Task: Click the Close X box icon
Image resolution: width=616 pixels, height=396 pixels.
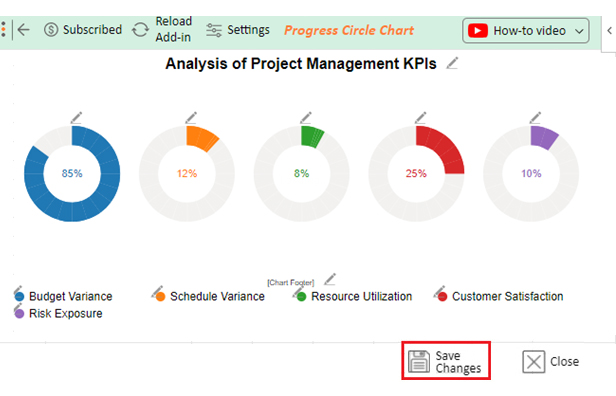Action: [x=534, y=361]
